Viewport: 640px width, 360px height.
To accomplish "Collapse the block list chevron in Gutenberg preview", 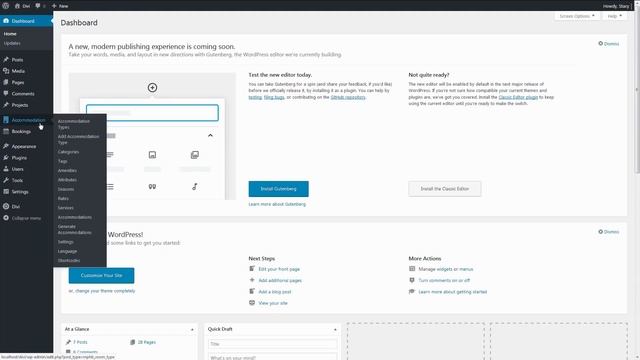I will click(210, 136).
